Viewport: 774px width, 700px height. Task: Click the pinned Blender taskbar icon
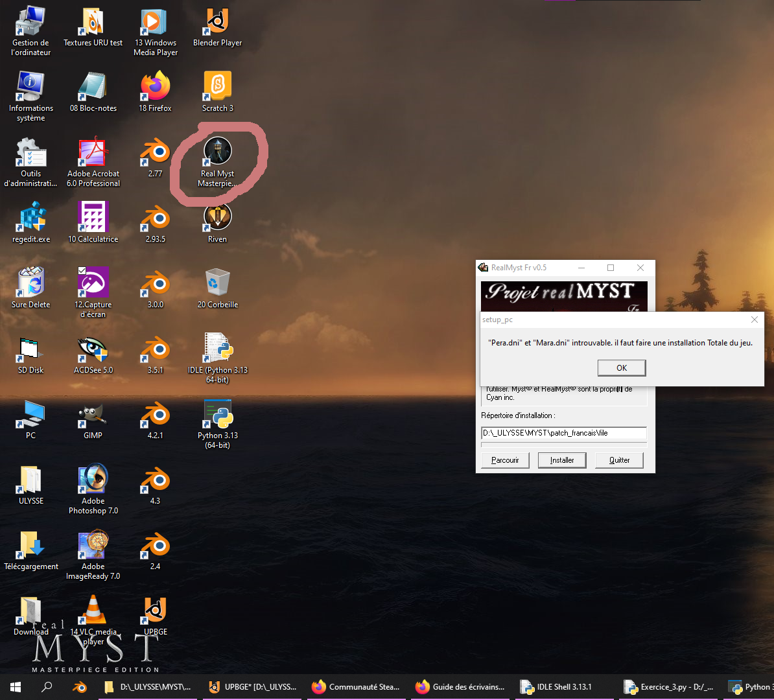(80, 686)
